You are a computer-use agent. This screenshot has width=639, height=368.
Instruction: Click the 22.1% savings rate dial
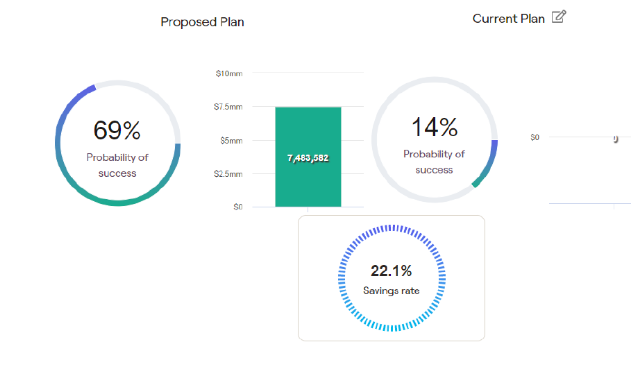392,278
